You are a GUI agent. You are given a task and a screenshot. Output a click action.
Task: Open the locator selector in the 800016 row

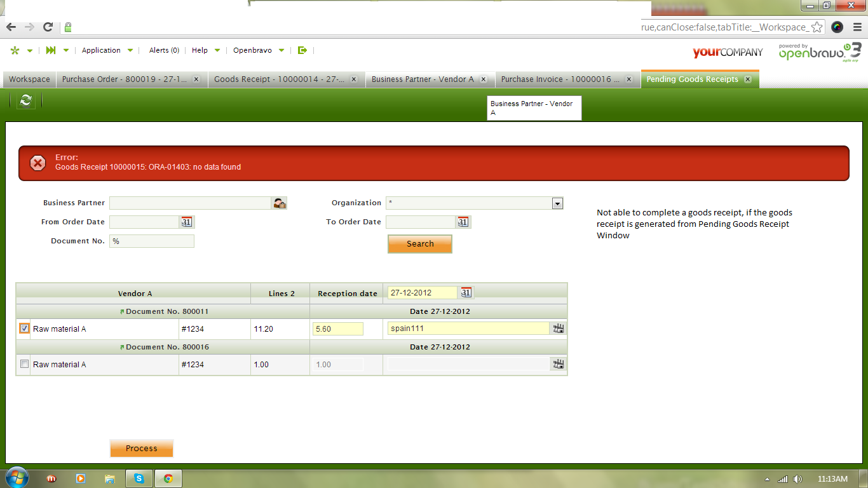[559, 364]
